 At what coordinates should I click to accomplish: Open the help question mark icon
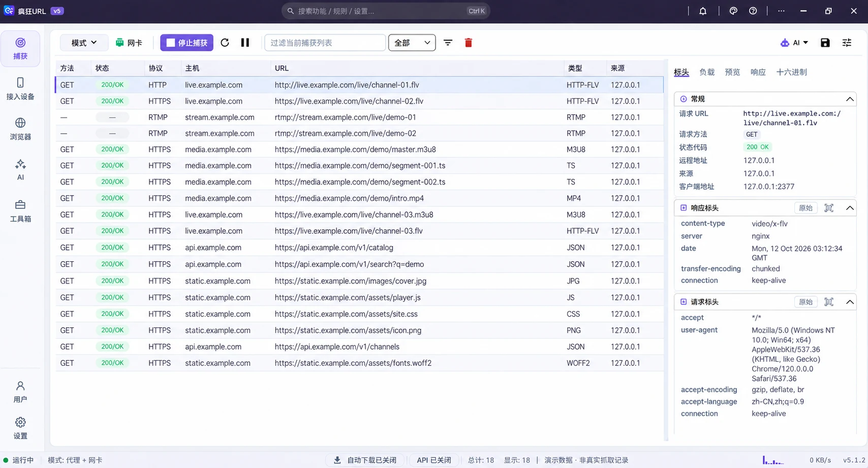[753, 11]
